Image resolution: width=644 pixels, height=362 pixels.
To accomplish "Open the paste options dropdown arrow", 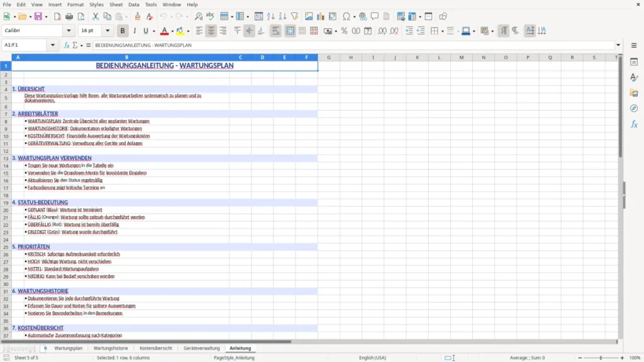I will 126,17.
